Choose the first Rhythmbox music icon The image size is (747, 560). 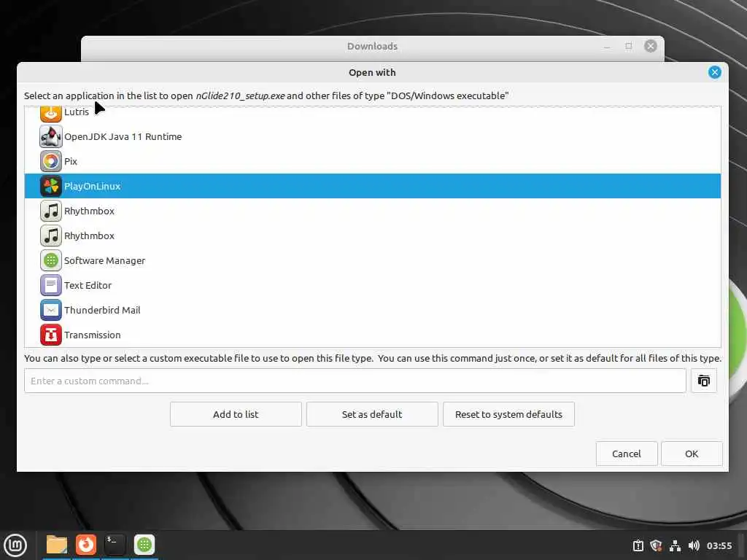coord(50,211)
